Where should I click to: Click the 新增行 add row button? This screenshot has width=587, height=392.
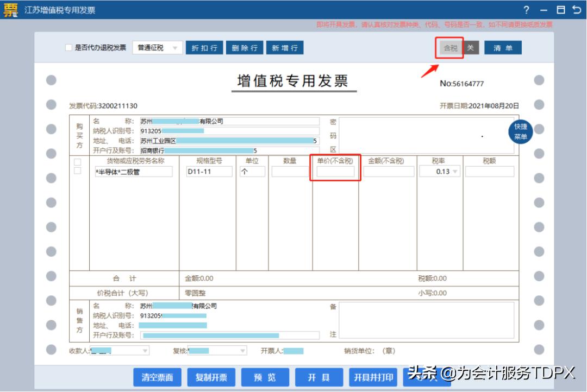[x=285, y=47]
